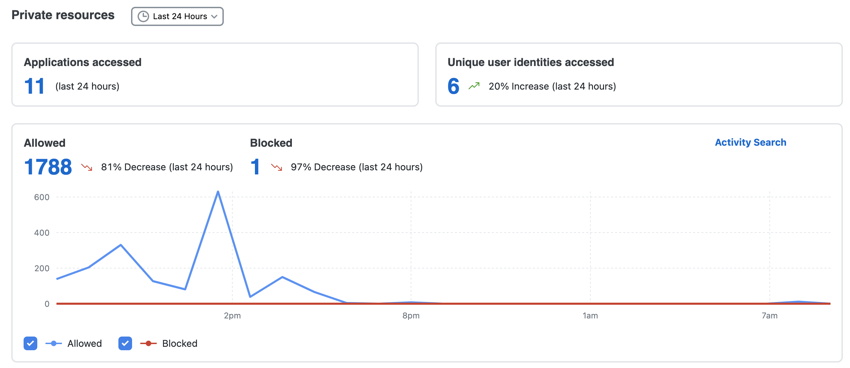The width and height of the screenshot is (850, 368).
Task: Click the clock icon in time selector
Action: (143, 16)
